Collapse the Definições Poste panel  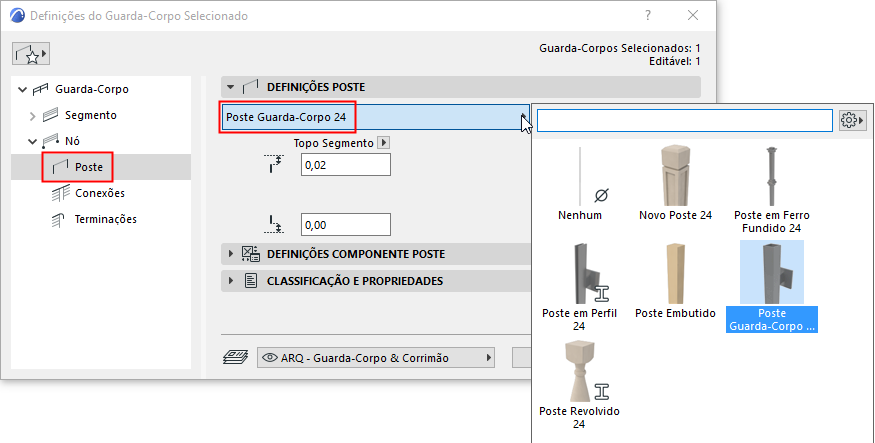232,87
